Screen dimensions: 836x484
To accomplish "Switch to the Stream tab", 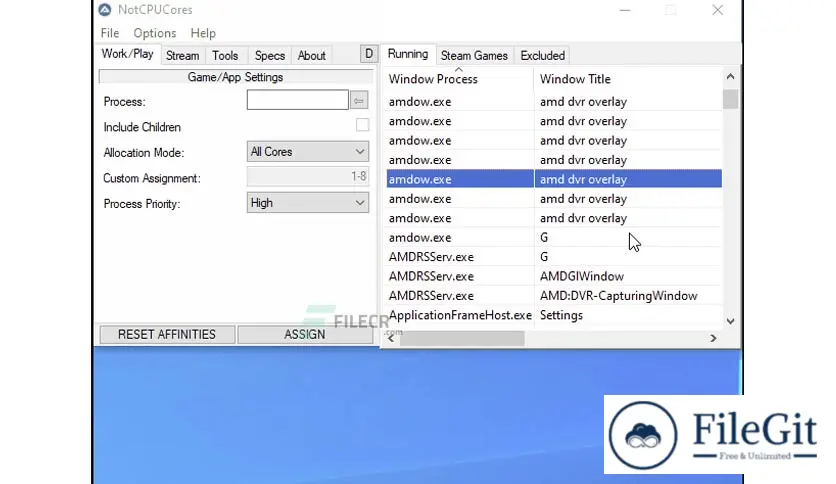I will pos(182,56).
